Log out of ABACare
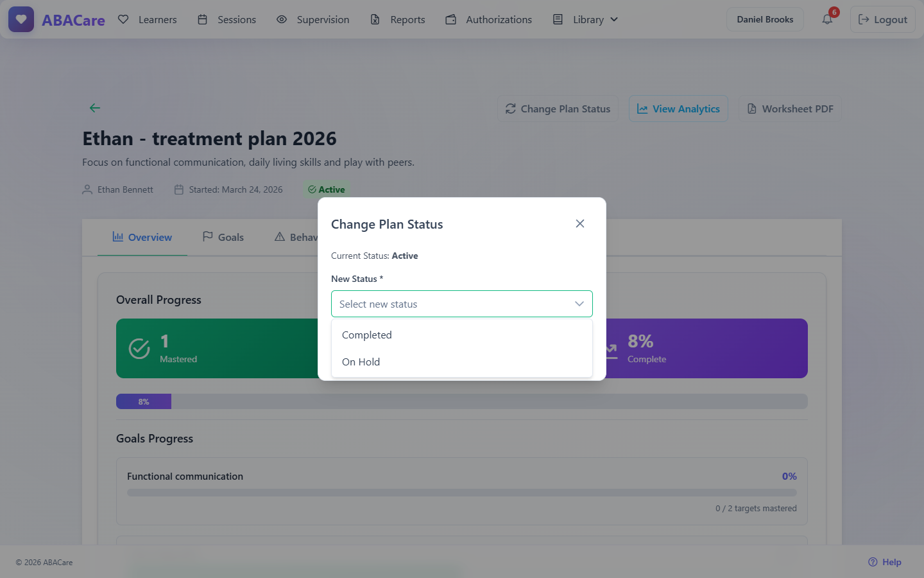Screen dimensions: 924x578 click(x=883, y=19)
